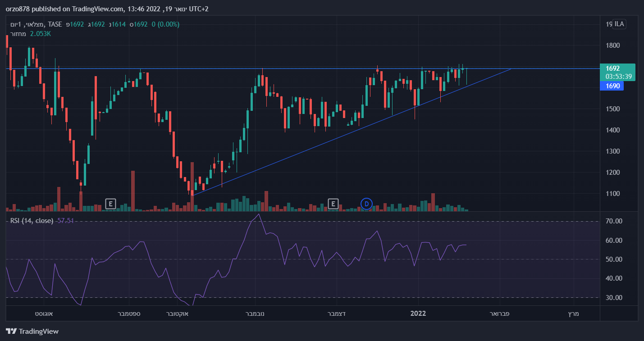Click the 1800 price axis label
Screen dimensions: 644x341
click(613, 45)
